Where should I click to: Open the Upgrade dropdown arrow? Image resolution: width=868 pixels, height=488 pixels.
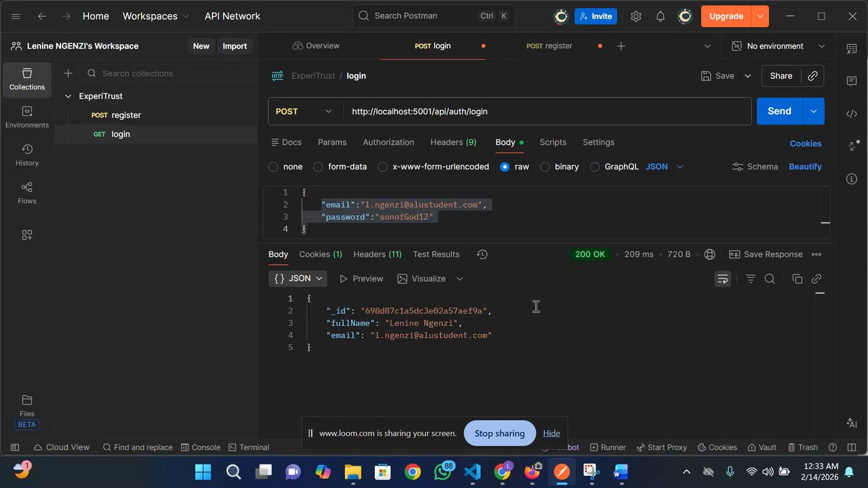760,16
